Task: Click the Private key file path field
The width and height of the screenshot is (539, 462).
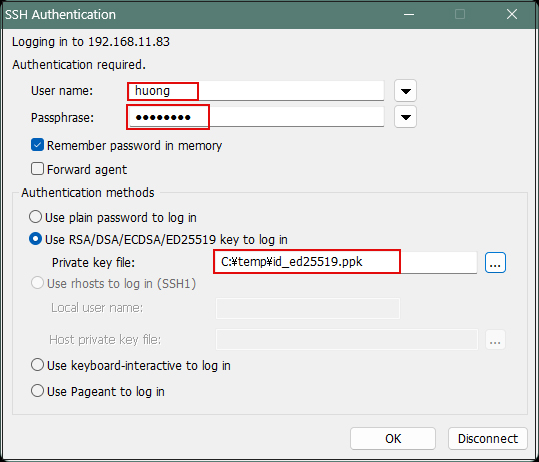Action: tap(345, 262)
